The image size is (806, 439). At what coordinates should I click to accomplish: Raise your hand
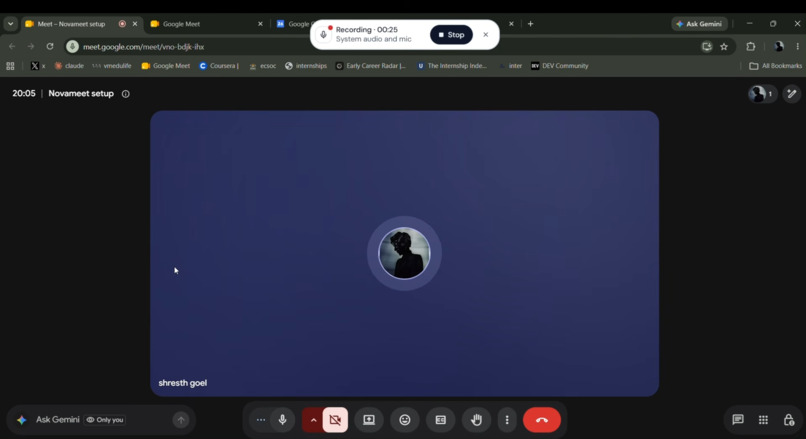coord(477,420)
